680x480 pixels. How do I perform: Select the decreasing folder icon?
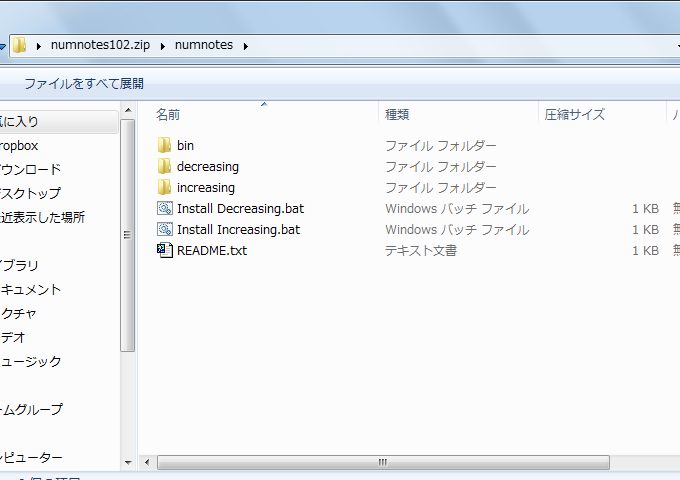165,166
